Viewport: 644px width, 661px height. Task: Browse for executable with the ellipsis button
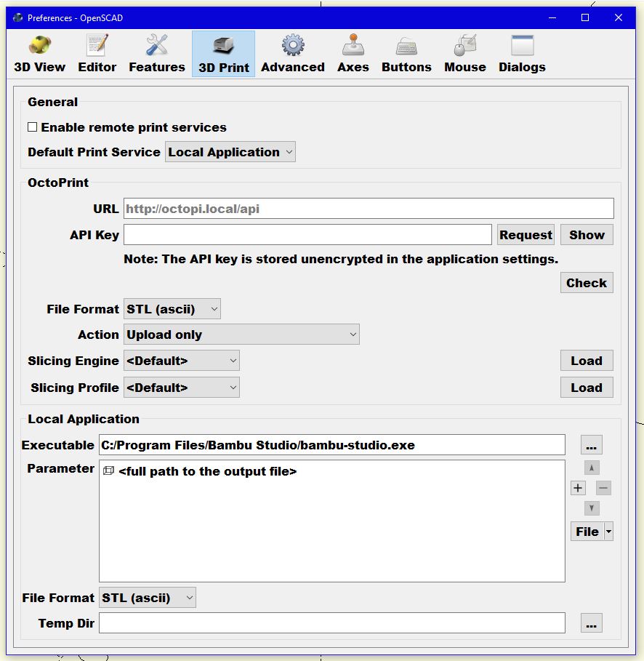[x=591, y=445]
